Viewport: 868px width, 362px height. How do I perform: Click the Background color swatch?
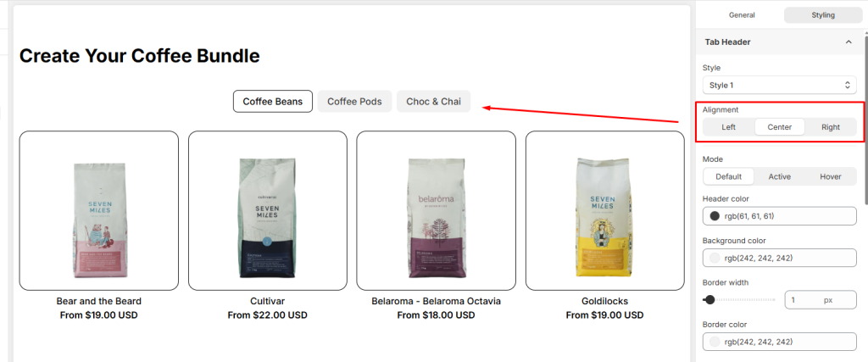point(715,258)
